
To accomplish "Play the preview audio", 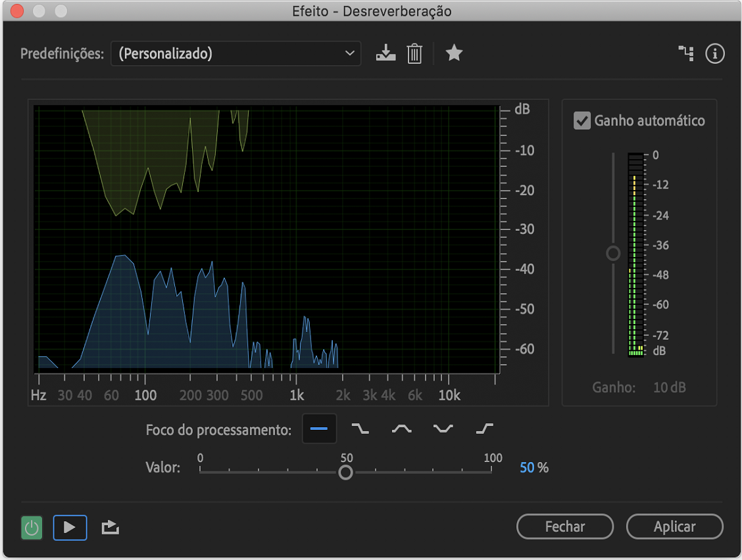I will [70, 527].
